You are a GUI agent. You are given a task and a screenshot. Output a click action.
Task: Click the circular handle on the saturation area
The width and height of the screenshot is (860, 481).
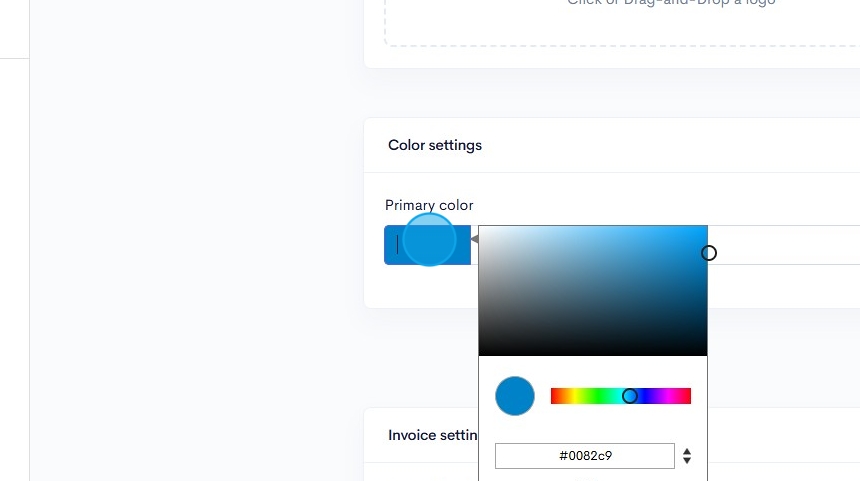(708, 253)
